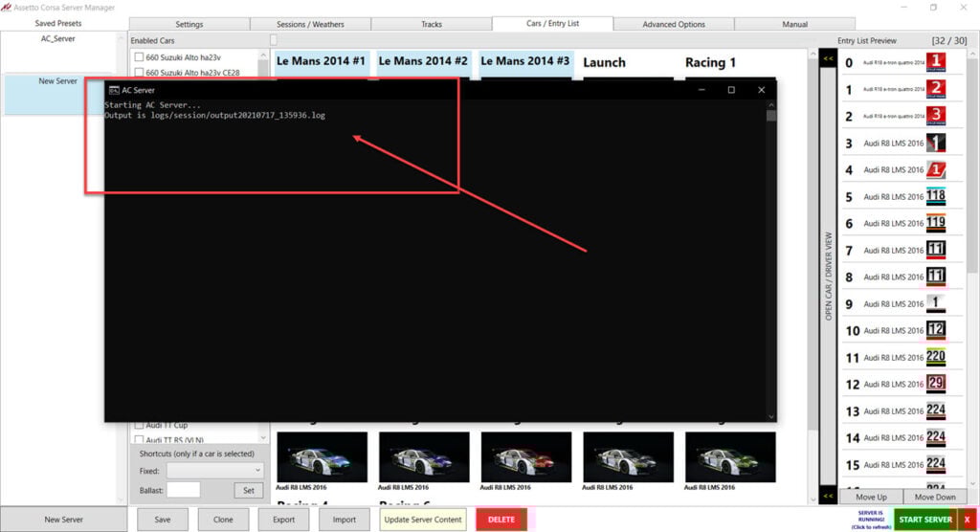Enable the 660 Suzuki Alto ha23v CE28 car

[x=139, y=73]
